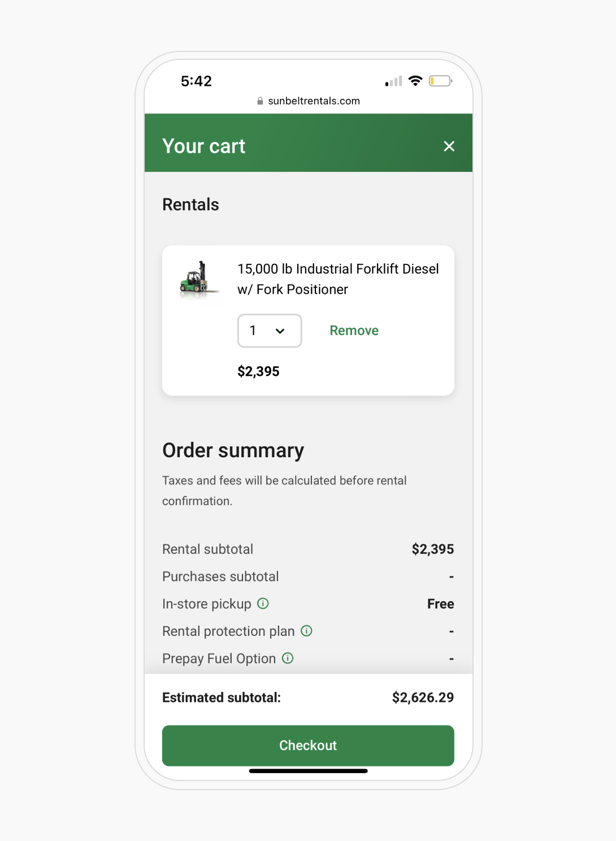616x841 pixels.
Task: Open the quantity dropdown showing 1
Action: click(270, 331)
